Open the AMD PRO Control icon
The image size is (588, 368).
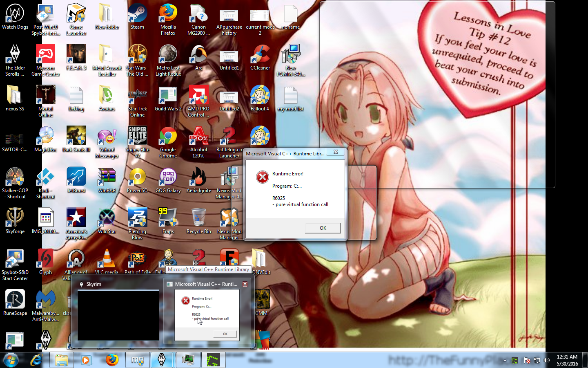[199, 101]
